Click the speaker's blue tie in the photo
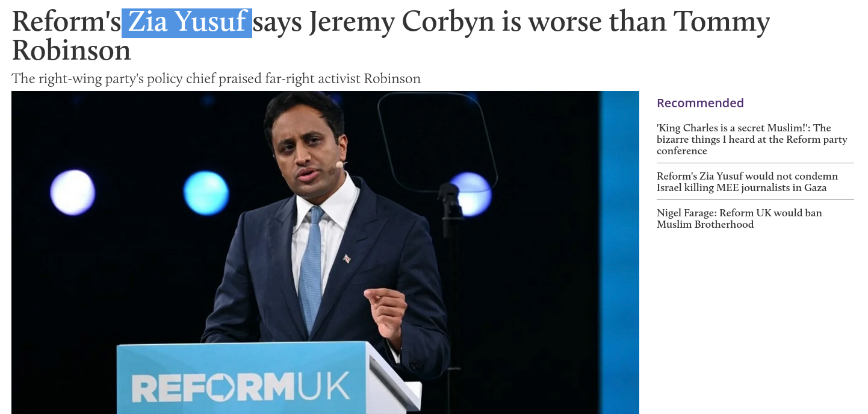868x414 pixels. tap(311, 269)
